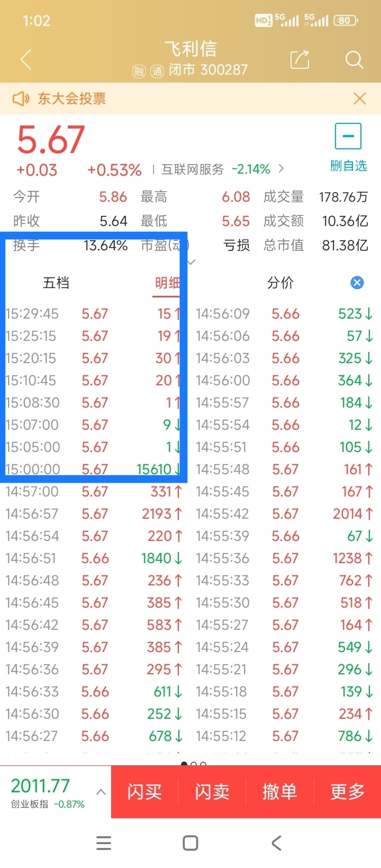Open the 东大会投票 announcement
The width and height of the screenshot is (381, 868).
coord(72,98)
